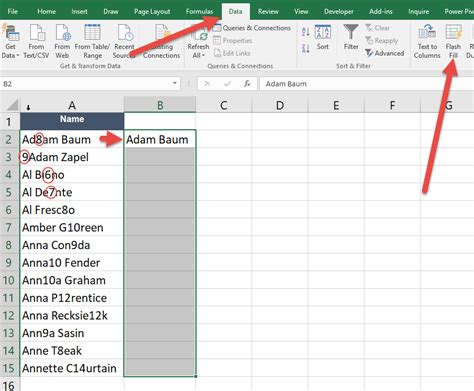Select cell containing Annette C14urtain

(72, 368)
